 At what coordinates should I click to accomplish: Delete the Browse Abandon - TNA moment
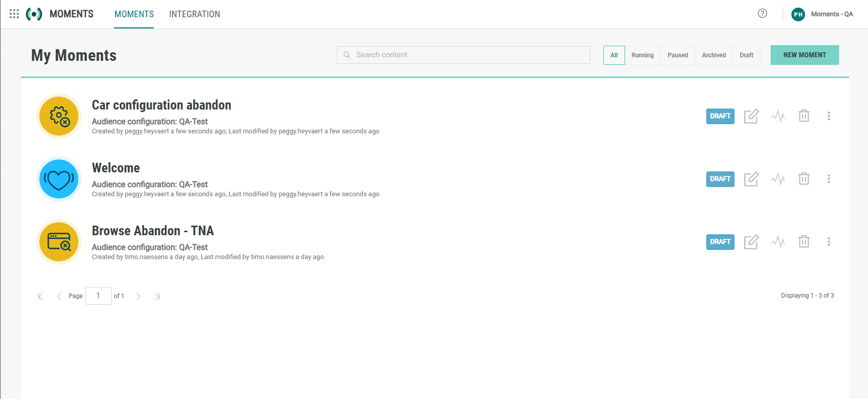[804, 242]
